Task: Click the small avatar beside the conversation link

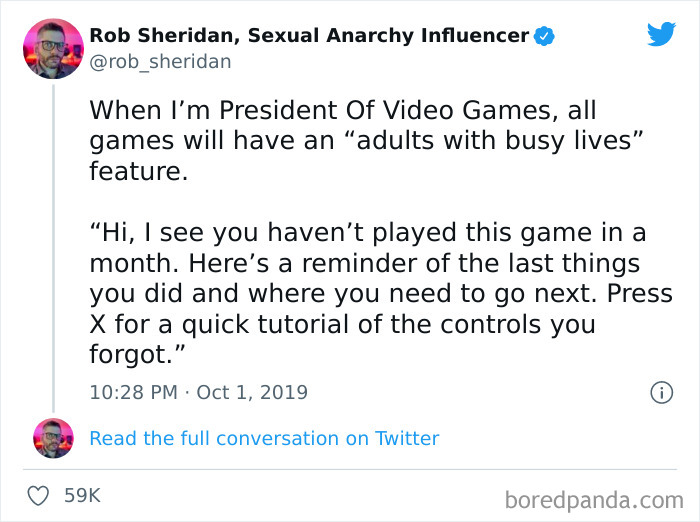Action: pyautogui.click(x=53, y=438)
